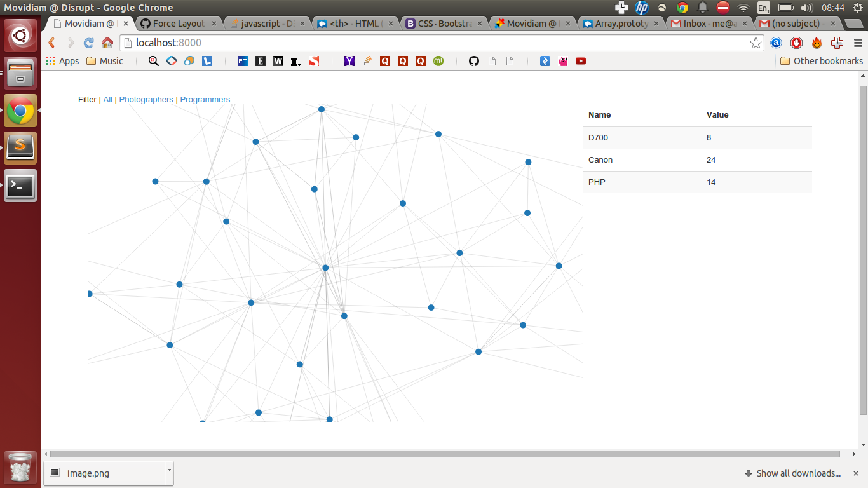Open the Adblock stop-hand extension
This screenshot has height=488, width=868.
coord(796,43)
